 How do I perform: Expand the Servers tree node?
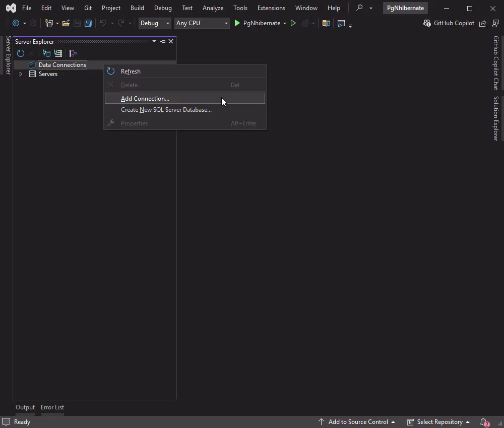(x=21, y=74)
